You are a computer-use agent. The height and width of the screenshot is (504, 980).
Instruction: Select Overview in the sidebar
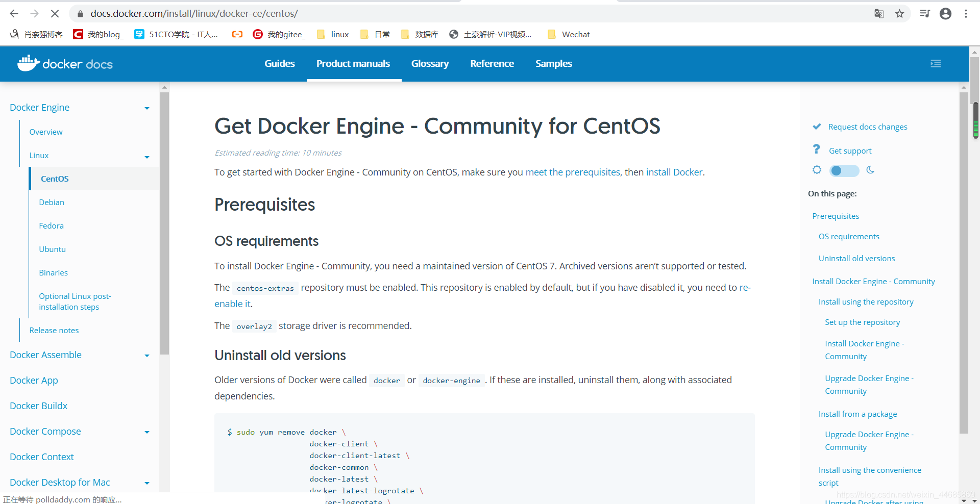(46, 132)
